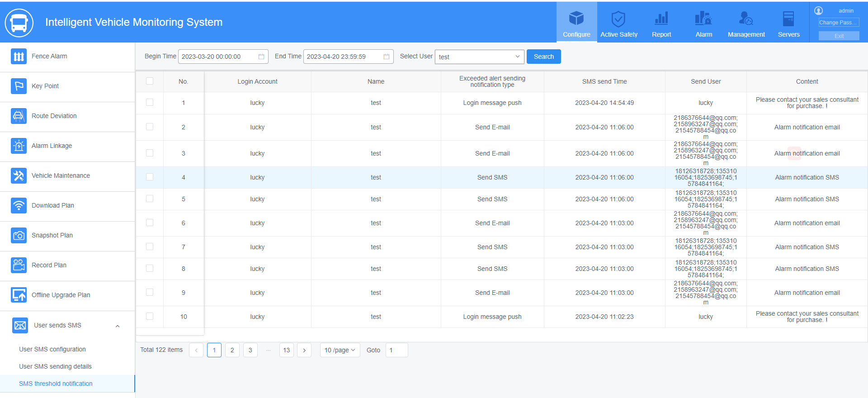Open User SMS configuration menu item
The height and width of the screenshot is (398, 868).
coord(52,349)
